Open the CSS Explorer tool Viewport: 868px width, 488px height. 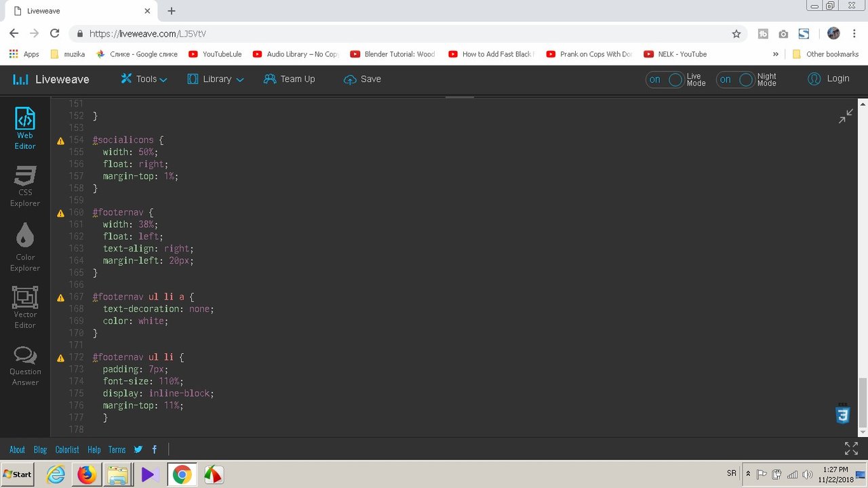(25, 176)
